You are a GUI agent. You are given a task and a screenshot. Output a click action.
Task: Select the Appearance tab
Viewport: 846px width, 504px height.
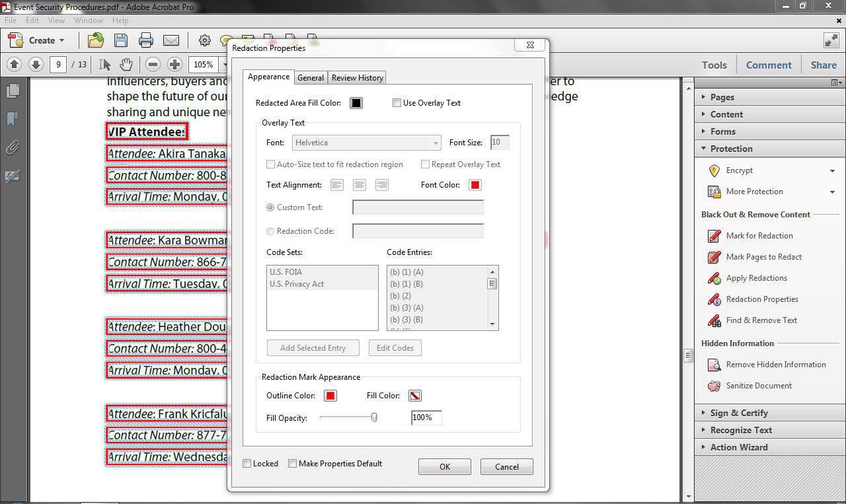tap(268, 77)
